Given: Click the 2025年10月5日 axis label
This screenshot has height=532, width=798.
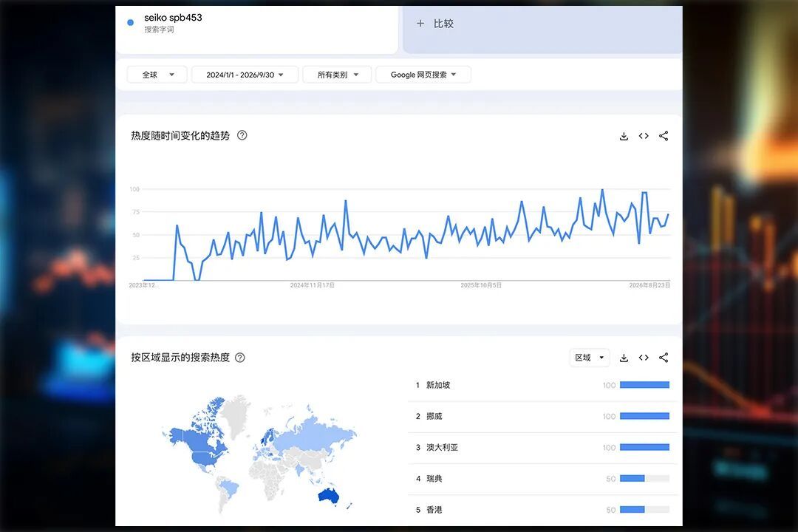Looking at the screenshot, I should [x=481, y=285].
